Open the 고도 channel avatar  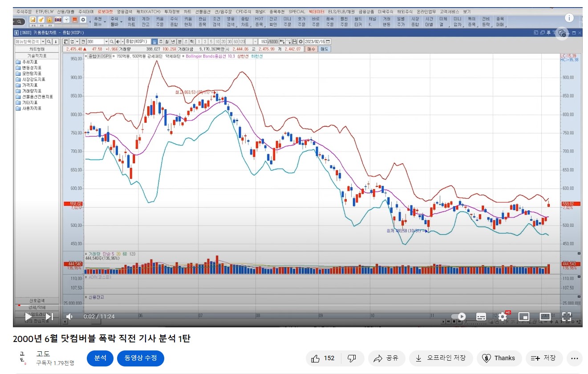(22, 358)
